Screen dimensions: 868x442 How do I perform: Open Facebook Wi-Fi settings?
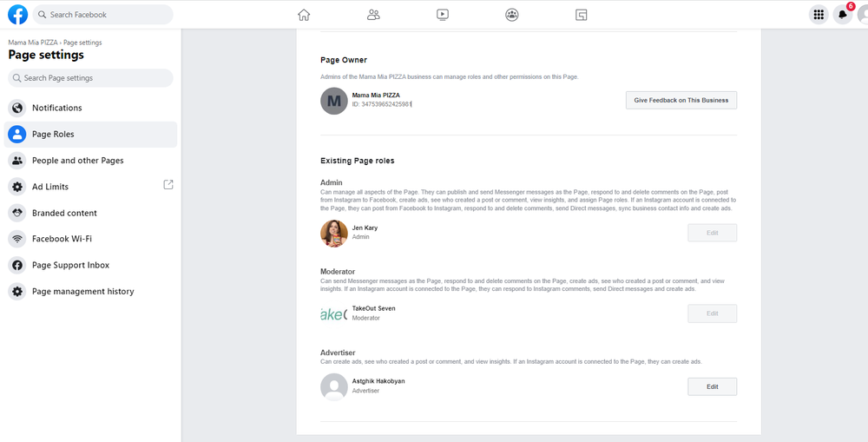(x=62, y=239)
